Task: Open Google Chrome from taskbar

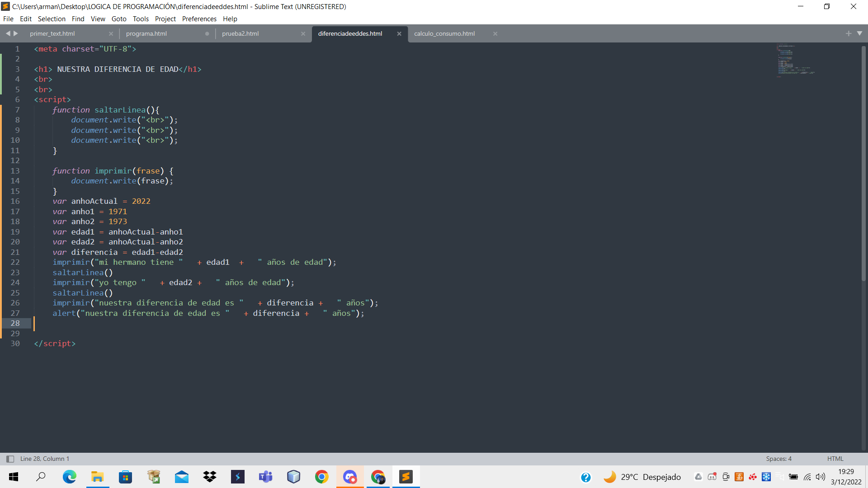Action: (321, 477)
